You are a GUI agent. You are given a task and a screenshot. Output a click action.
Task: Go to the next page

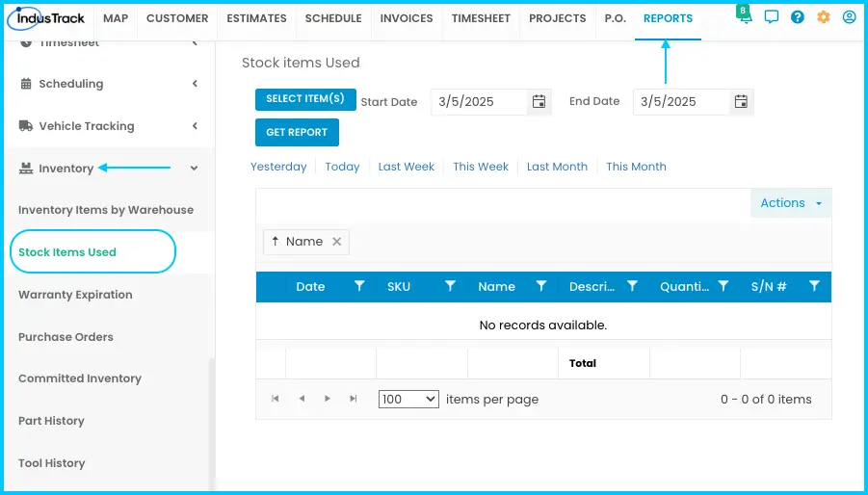click(x=328, y=399)
